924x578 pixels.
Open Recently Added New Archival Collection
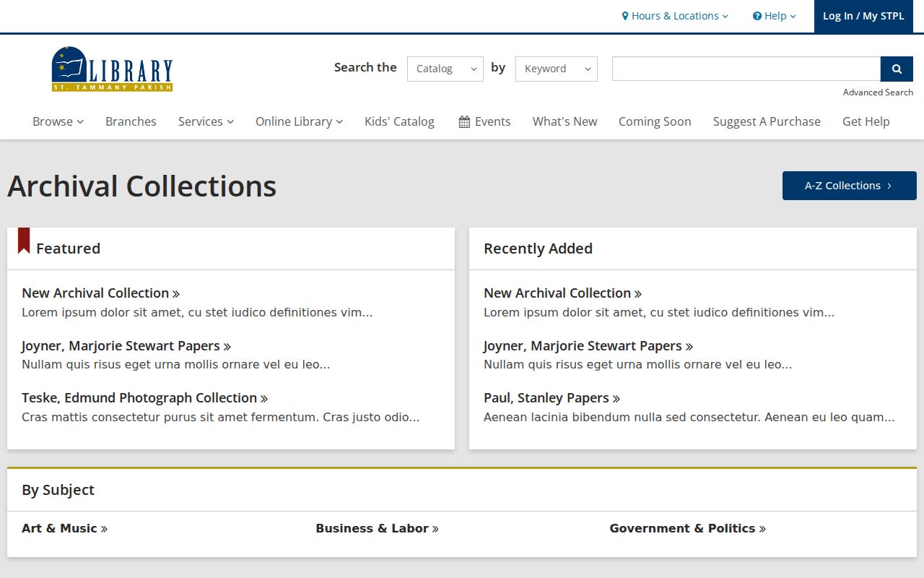(x=562, y=293)
